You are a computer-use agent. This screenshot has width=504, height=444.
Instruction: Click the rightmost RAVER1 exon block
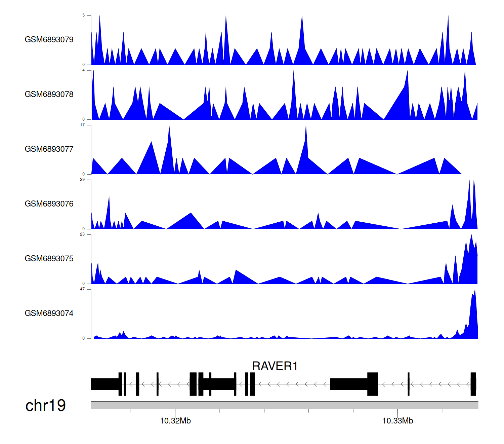[x=473, y=384]
